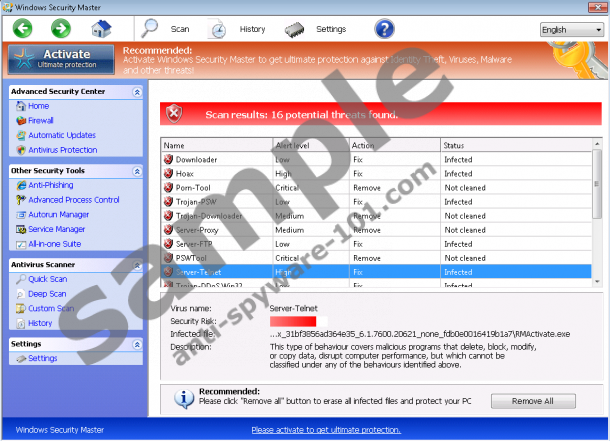
Task: Click the Security Risk level bar
Action: (299, 321)
